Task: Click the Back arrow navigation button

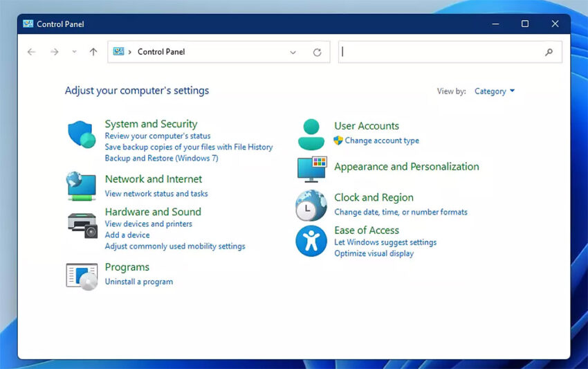Action: coord(32,52)
